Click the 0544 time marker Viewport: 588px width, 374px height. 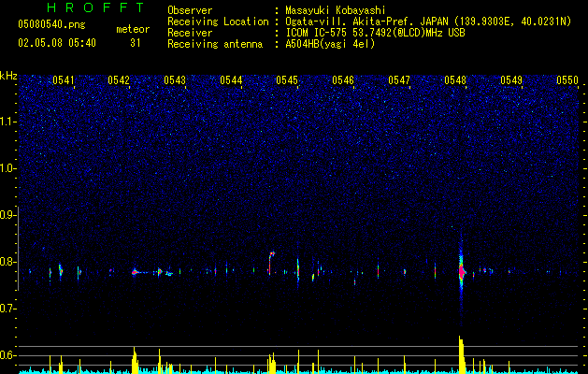click(x=231, y=80)
